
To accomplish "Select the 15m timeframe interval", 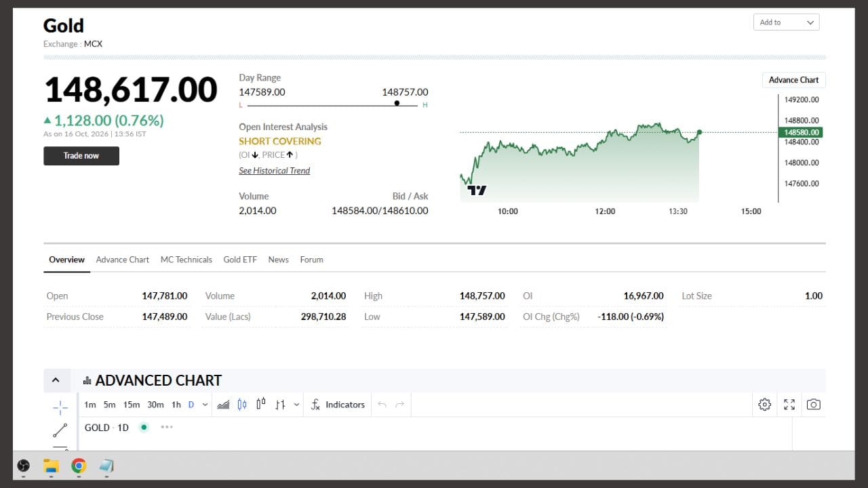I will (x=132, y=405).
